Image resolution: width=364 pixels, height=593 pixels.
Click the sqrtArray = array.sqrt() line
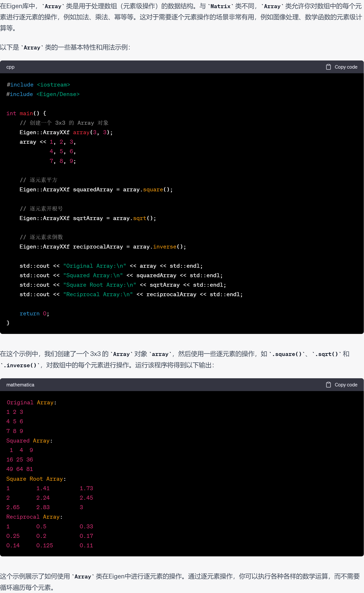coord(88,218)
